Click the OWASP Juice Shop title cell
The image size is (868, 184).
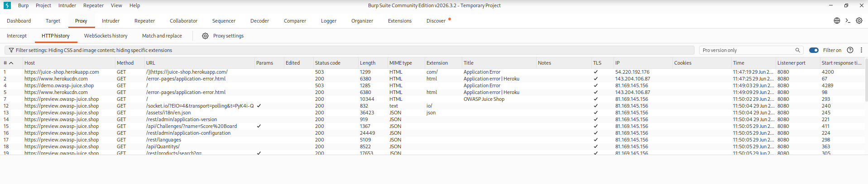click(484, 99)
